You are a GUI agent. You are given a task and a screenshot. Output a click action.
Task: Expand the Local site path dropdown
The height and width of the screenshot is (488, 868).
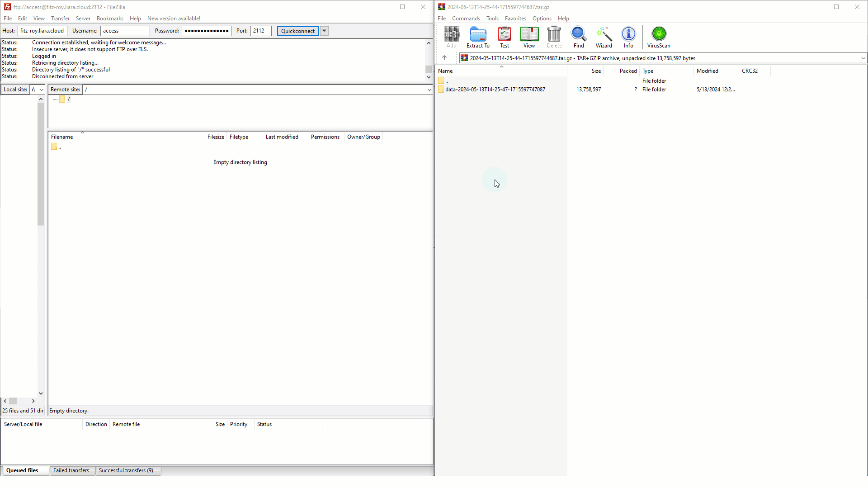tap(42, 90)
